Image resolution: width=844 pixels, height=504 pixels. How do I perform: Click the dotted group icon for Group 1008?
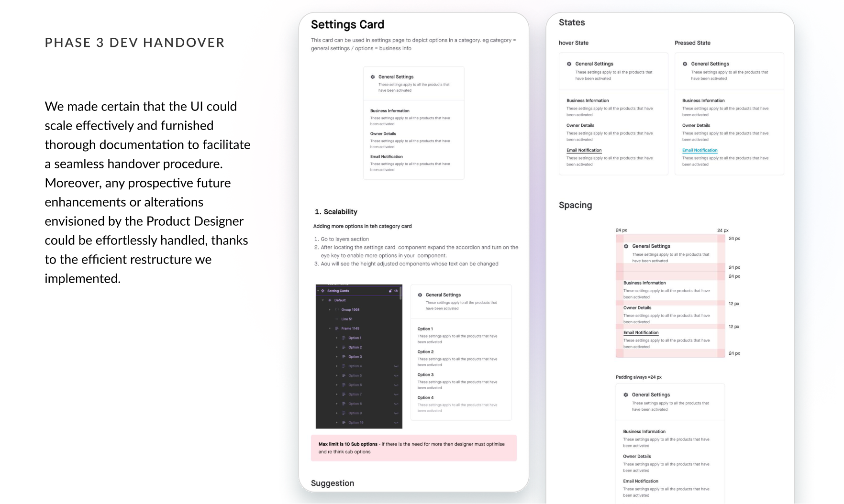pyautogui.click(x=337, y=310)
